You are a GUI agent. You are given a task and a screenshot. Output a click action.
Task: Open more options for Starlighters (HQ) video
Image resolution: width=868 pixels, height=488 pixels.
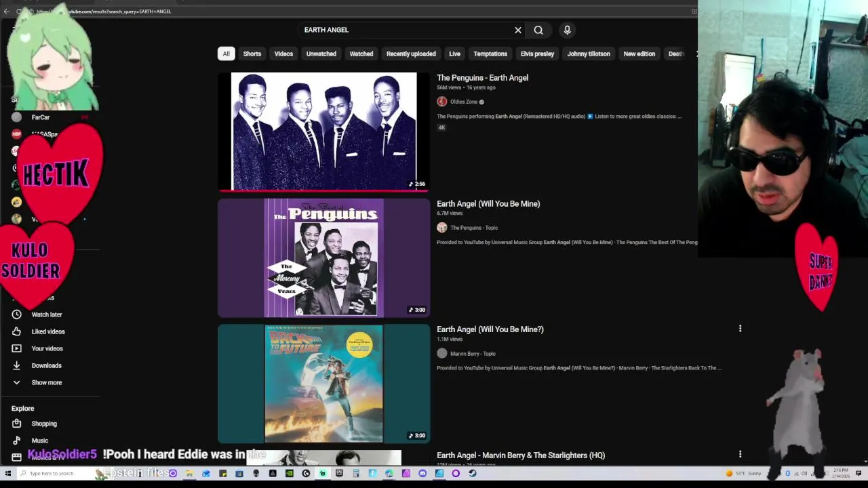click(x=740, y=454)
